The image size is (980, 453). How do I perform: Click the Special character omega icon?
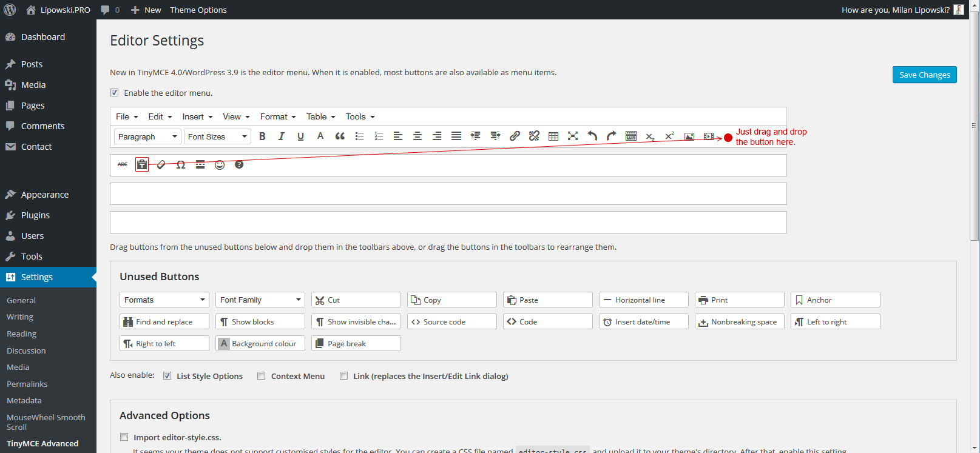click(x=181, y=164)
